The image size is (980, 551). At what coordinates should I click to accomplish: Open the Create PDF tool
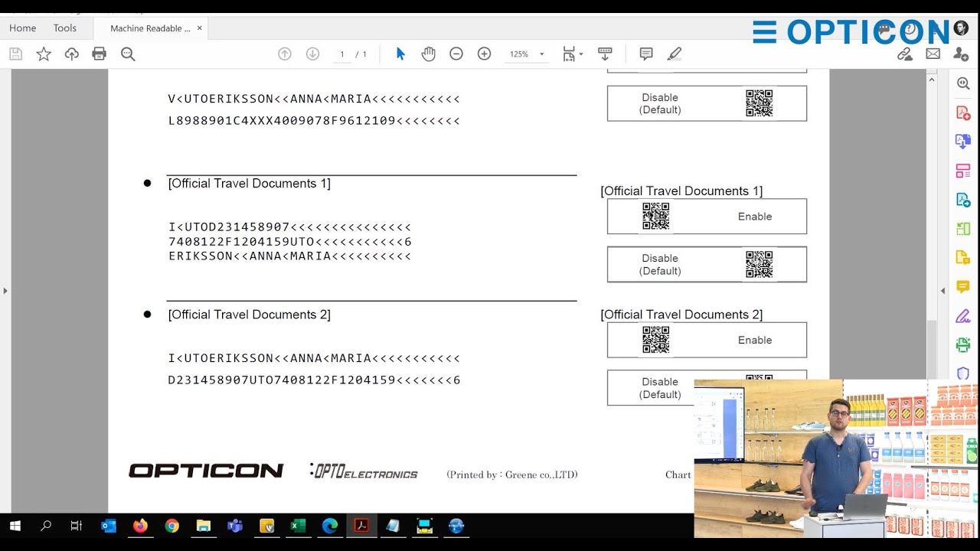click(x=963, y=112)
